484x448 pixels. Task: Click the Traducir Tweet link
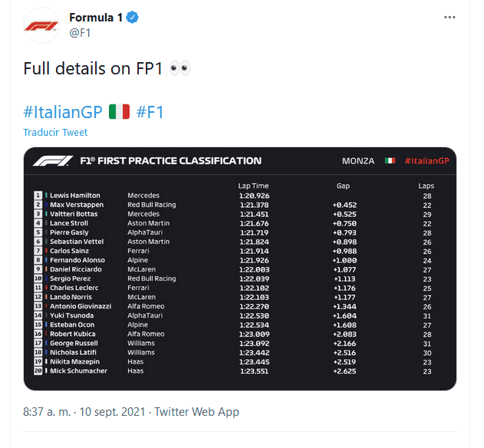[x=55, y=133]
